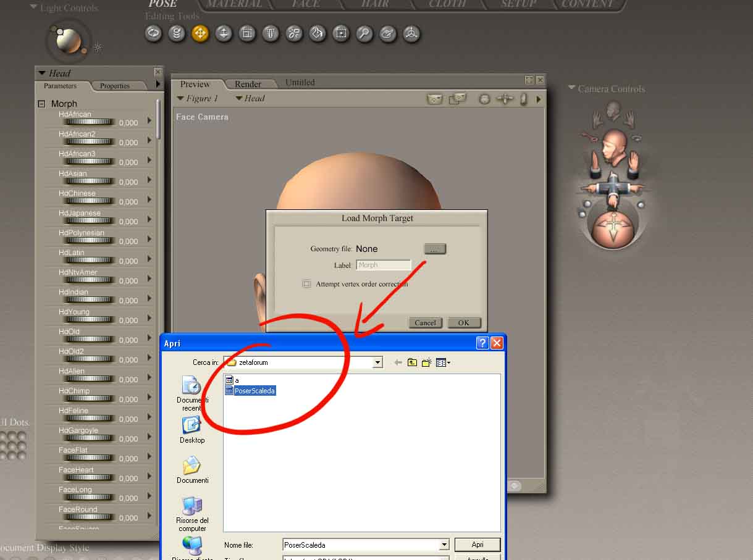753x560 pixels.
Task: Select the Magnifier view tool
Action: click(x=364, y=33)
